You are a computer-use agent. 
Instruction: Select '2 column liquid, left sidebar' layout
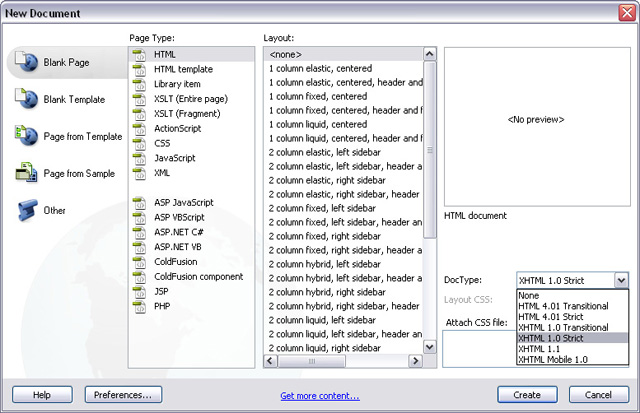tap(344, 320)
